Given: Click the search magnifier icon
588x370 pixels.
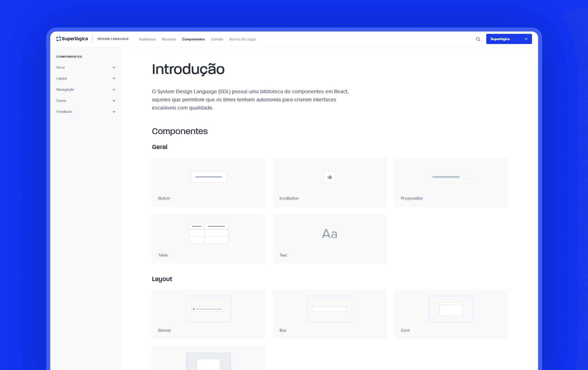Looking at the screenshot, I should [478, 39].
